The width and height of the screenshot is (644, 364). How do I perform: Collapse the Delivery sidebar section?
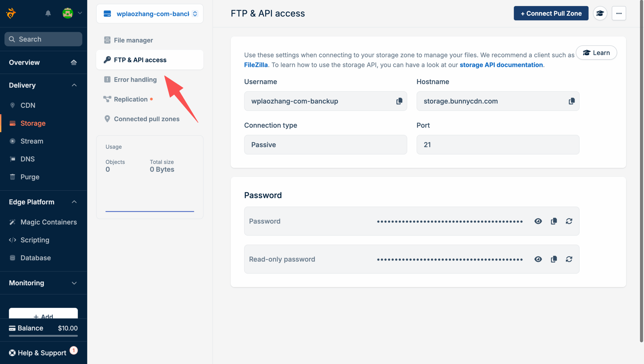(74, 85)
